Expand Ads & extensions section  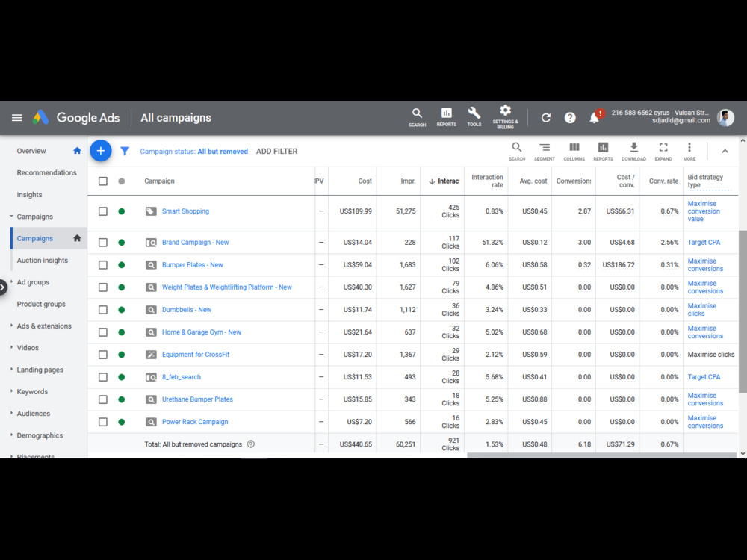[11, 326]
